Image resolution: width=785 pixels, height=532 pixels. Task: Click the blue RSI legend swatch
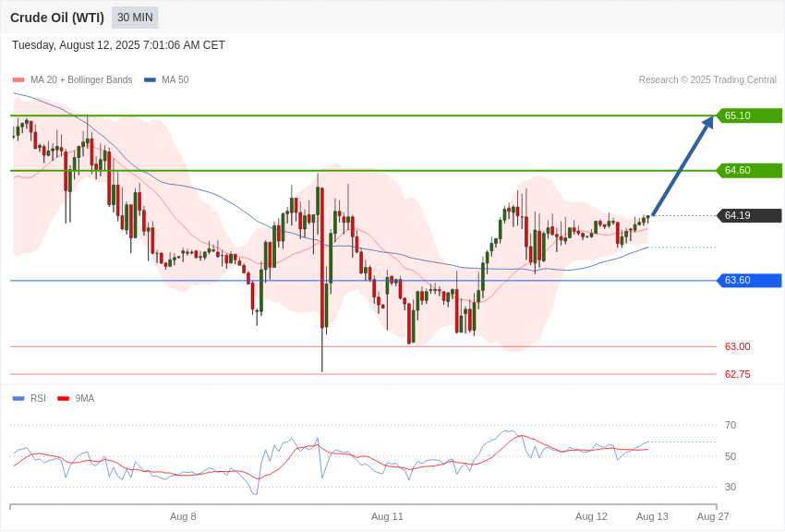[18, 399]
